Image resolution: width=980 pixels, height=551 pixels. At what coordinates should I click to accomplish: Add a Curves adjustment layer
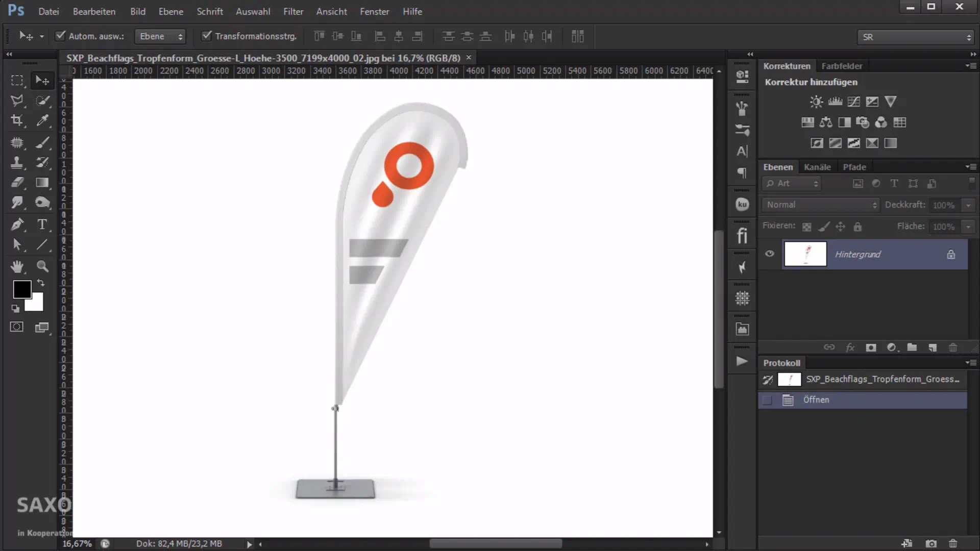coord(853,101)
